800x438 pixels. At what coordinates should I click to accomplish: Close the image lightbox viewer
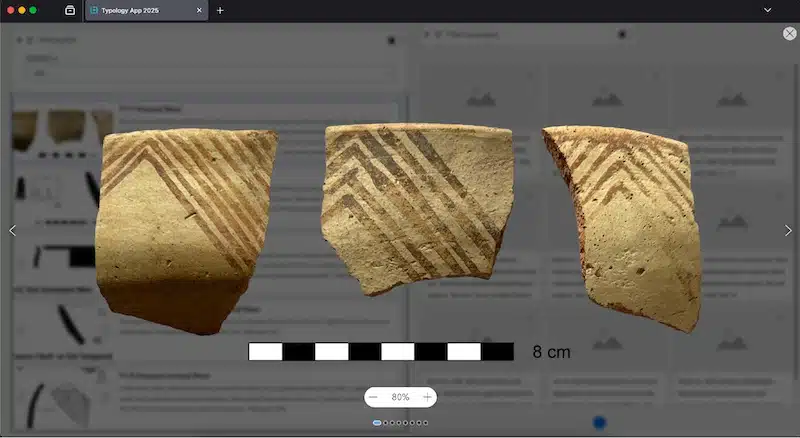point(789,33)
